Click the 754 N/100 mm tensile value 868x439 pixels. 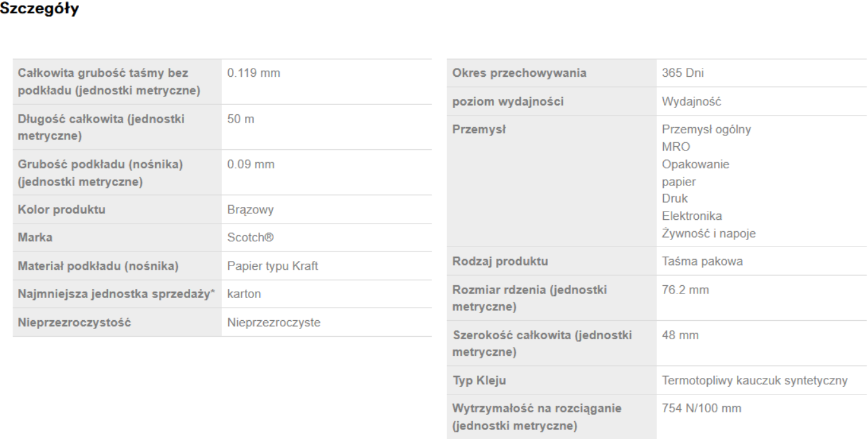tap(701, 409)
